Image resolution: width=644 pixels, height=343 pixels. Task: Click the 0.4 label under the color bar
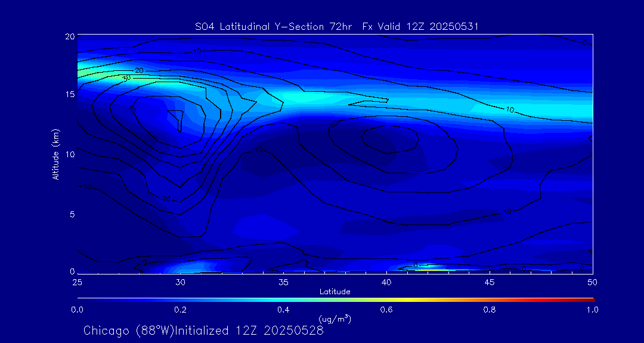(283, 310)
